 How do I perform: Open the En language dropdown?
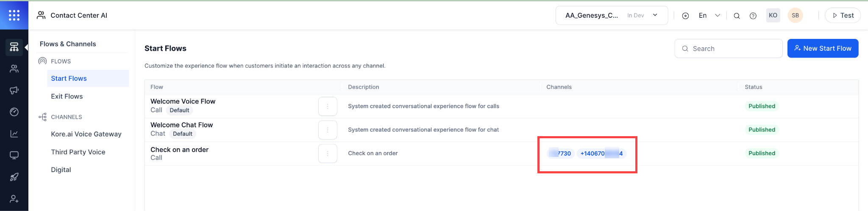point(709,15)
